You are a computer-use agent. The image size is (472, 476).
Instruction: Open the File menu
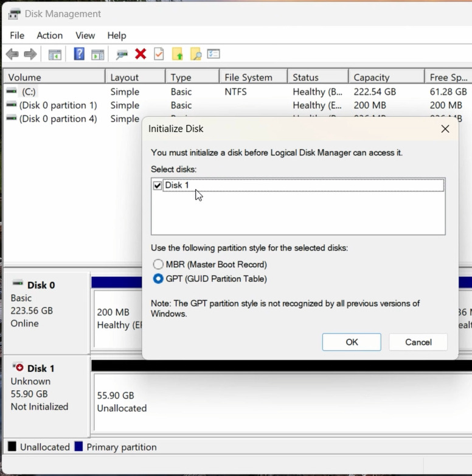[x=17, y=35]
